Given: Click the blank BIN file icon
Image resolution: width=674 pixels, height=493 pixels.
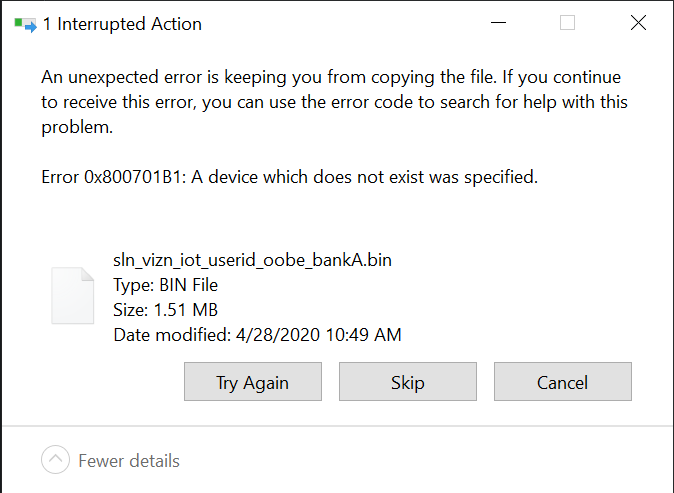Looking at the screenshot, I should tap(73, 296).
